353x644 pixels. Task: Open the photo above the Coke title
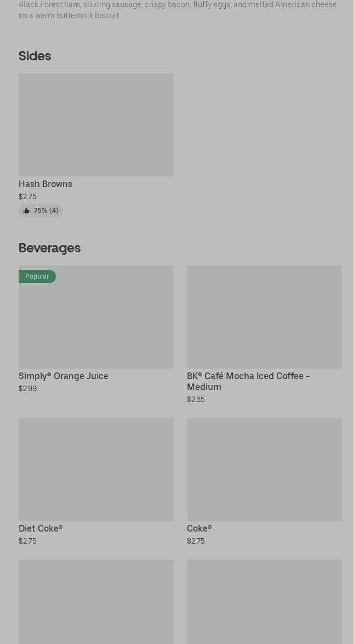point(264,470)
